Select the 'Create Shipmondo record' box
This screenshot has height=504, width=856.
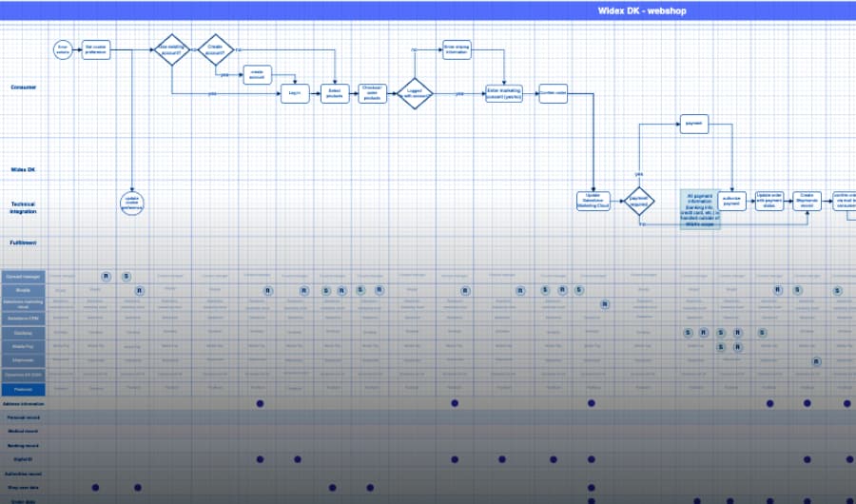click(807, 201)
